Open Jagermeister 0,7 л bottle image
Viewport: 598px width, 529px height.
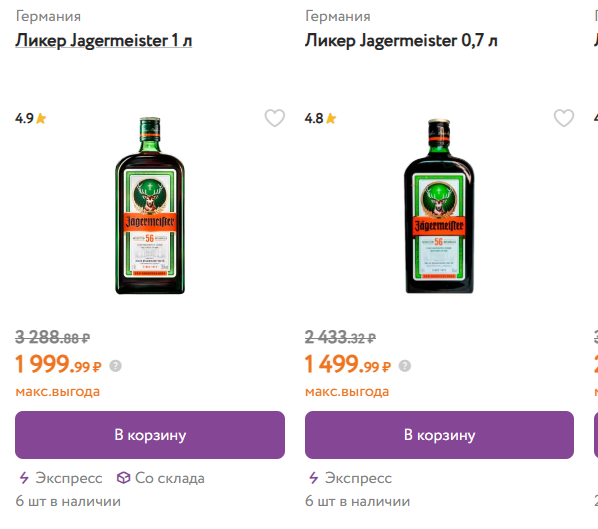point(439,206)
